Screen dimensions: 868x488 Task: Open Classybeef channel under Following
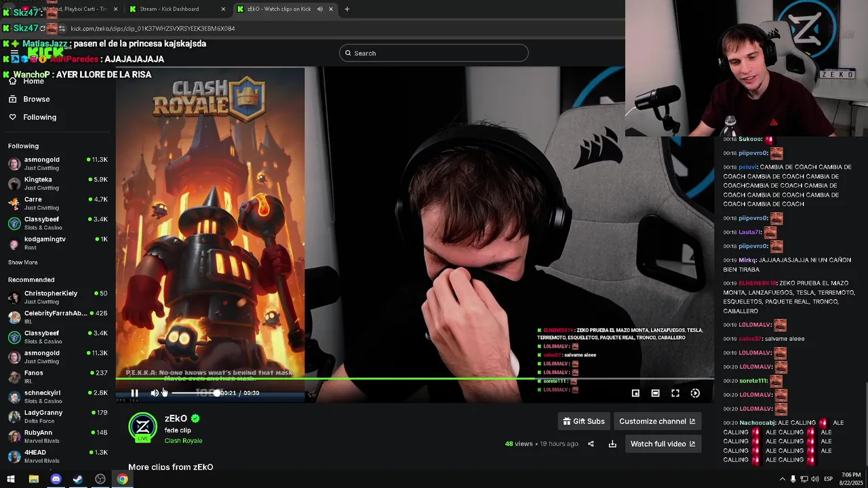pyautogui.click(x=58, y=223)
